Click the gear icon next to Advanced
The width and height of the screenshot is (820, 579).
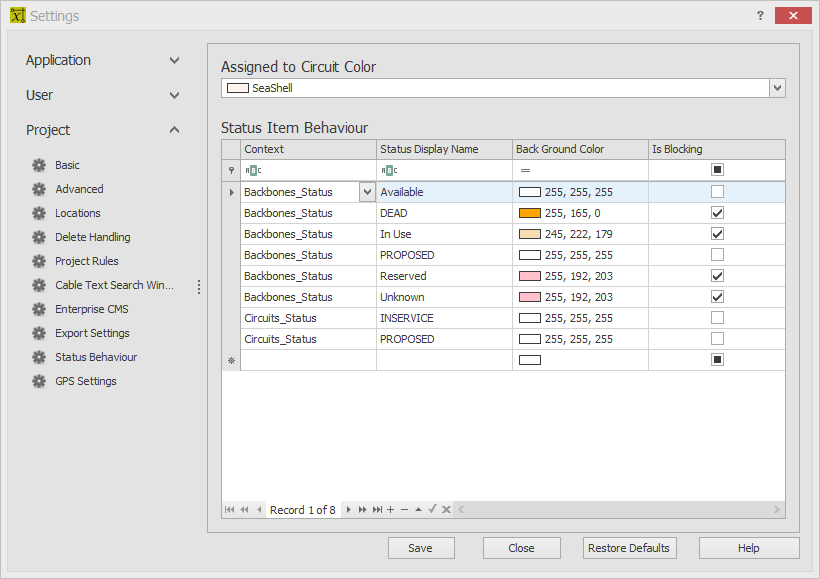pyautogui.click(x=39, y=189)
